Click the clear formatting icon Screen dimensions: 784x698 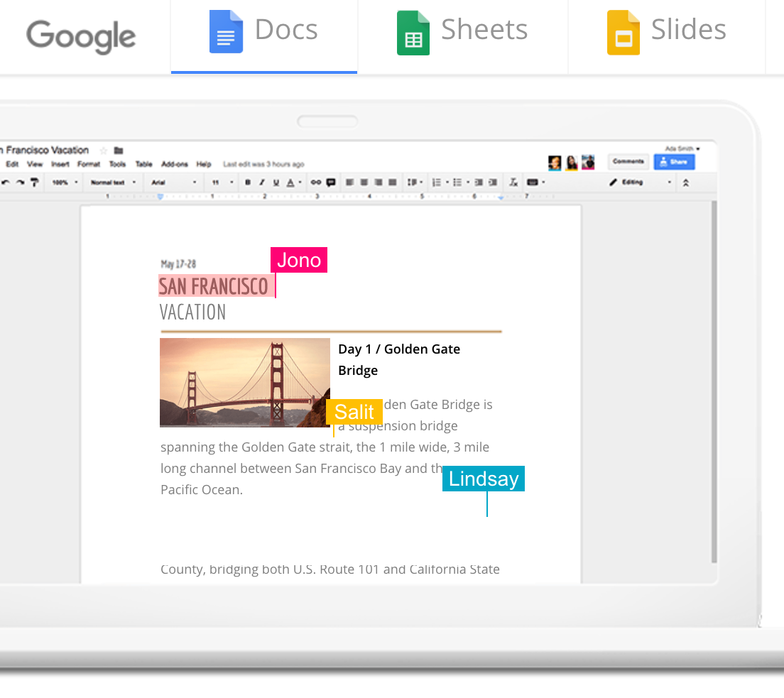513,182
